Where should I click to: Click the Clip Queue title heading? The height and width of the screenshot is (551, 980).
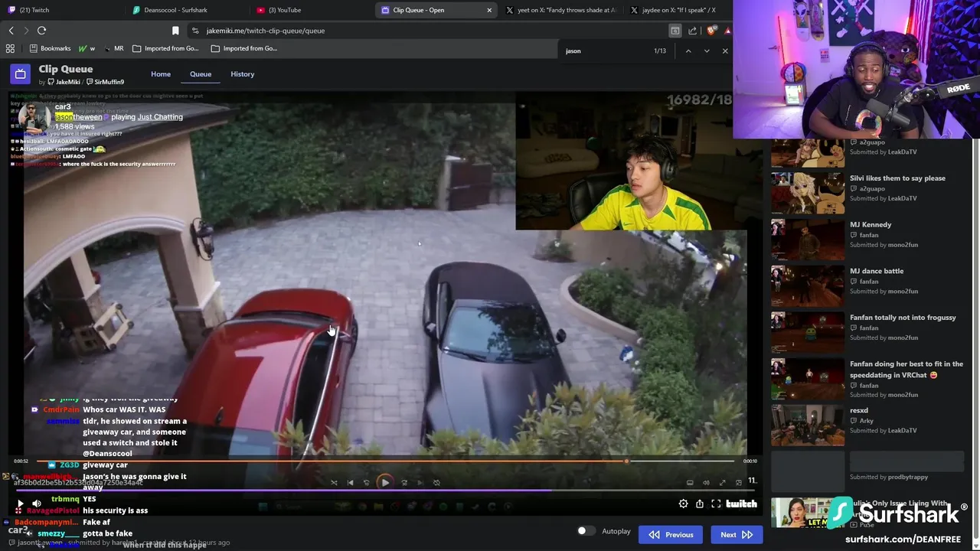[x=66, y=69]
